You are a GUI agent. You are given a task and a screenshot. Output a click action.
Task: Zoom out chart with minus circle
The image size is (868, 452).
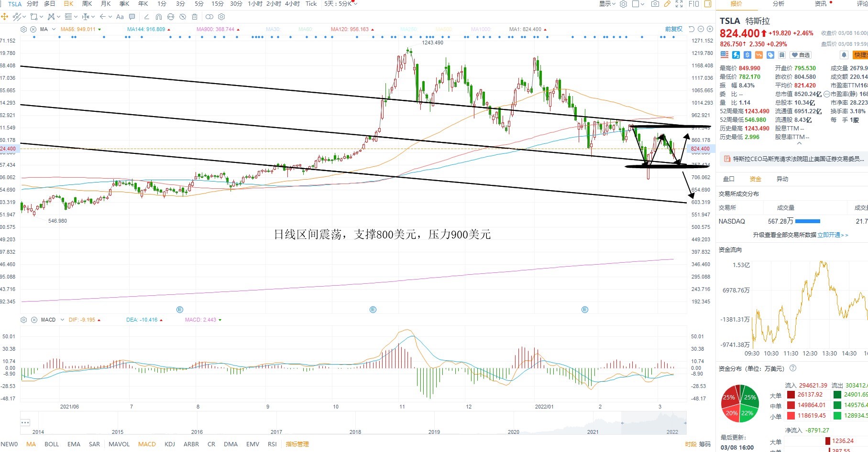(701, 29)
